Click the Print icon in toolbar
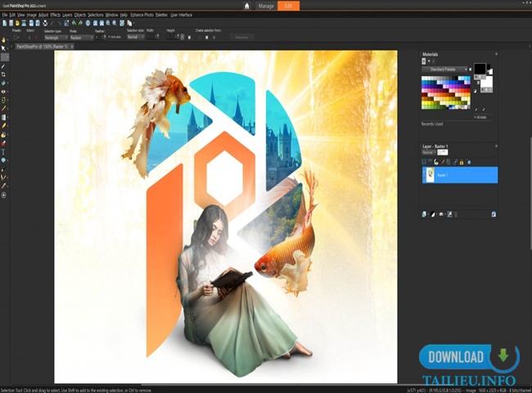The height and width of the screenshot is (393, 532). [x=45, y=23]
